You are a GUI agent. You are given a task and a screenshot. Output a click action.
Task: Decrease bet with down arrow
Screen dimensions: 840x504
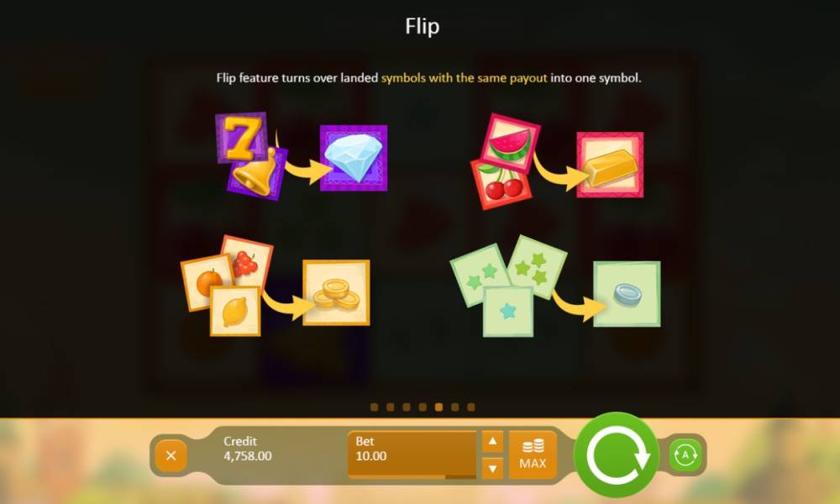tap(492, 469)
